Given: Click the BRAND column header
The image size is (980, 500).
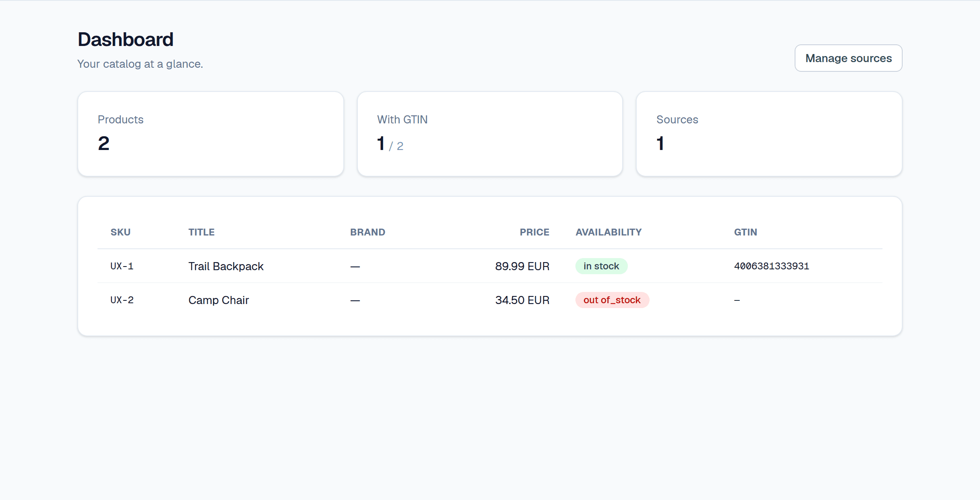Looking at the screenshot, I should point(367,232).
